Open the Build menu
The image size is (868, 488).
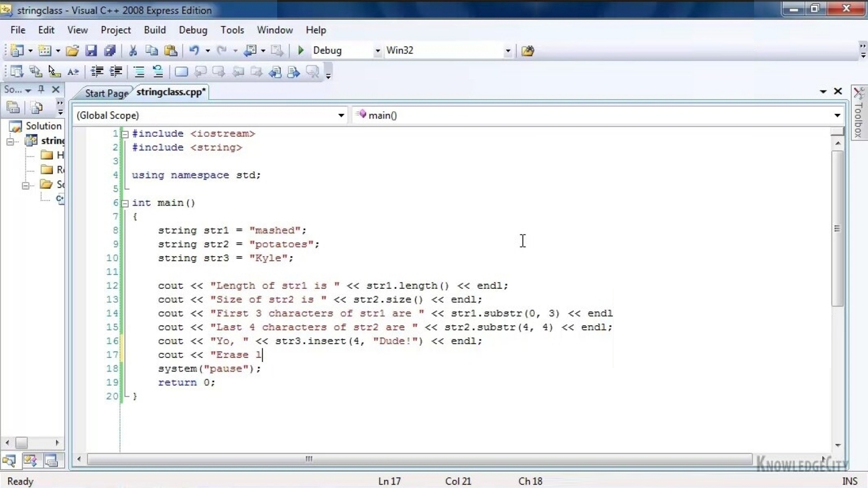(155, 30)
